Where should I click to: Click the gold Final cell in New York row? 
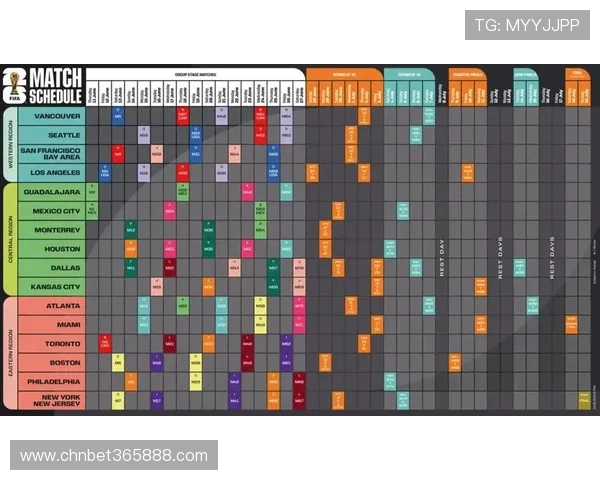point(584,400)
